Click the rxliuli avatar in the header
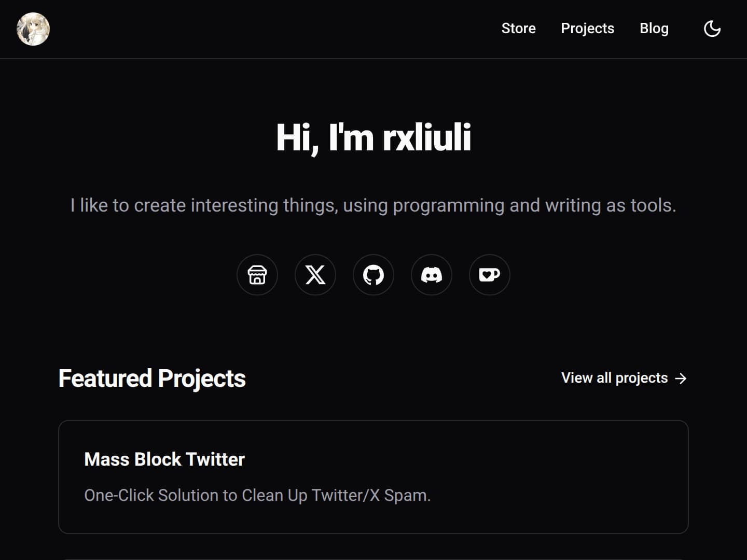747x560 pixels. coord(33,29)
